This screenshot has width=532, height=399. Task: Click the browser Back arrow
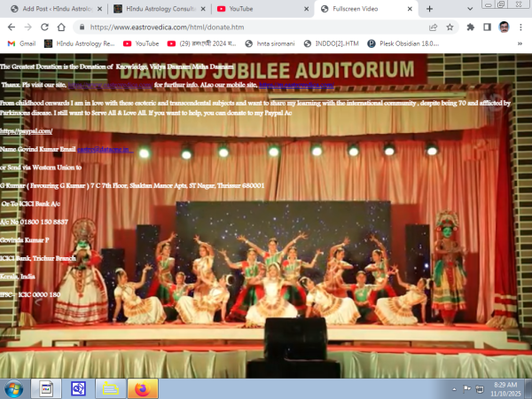pos(12,27)
